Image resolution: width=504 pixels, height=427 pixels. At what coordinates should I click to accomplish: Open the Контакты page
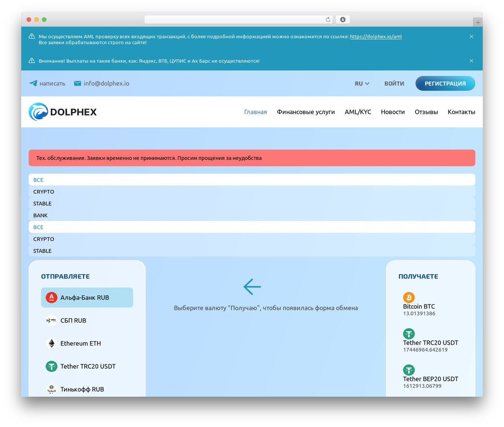pyautogui.click(x=461, y=112)
